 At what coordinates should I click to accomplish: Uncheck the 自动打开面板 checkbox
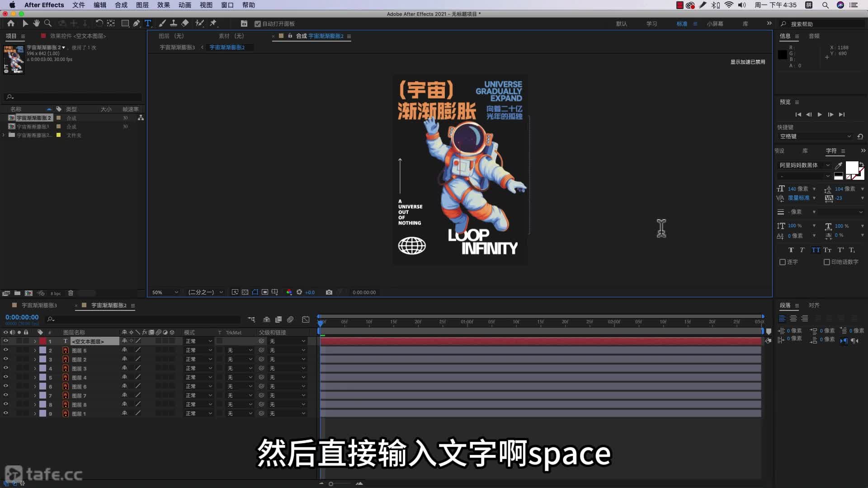pyautogui.click(x=258, y=24)
